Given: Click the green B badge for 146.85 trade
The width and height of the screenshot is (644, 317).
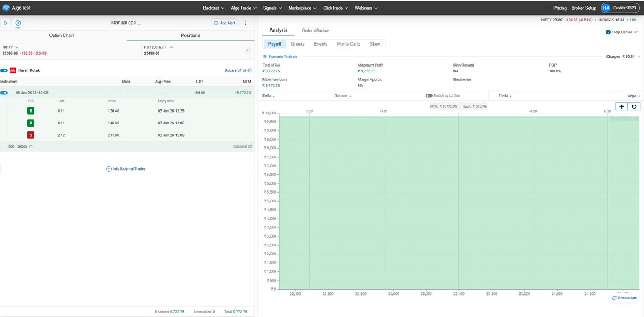Looking at the screenshot, I should [x=31, y=123].
